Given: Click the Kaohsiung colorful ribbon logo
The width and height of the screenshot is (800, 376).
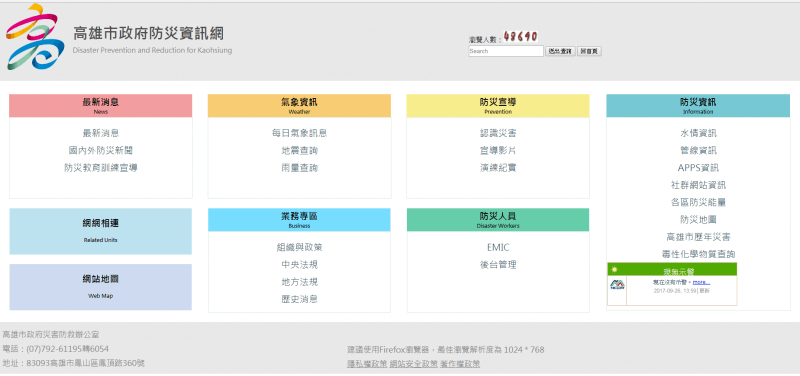Looking at the screenshot, I should coord(35,37).
